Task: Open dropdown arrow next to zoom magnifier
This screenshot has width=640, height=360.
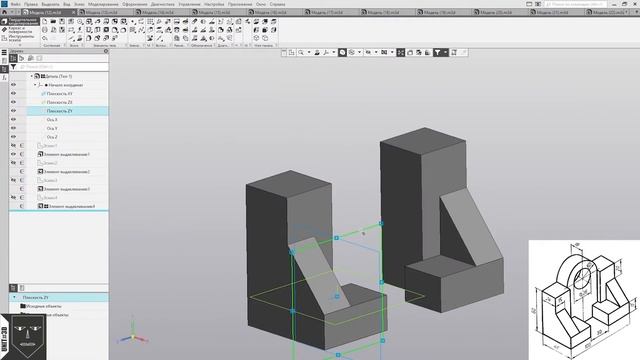Action: tap(309, 53)
